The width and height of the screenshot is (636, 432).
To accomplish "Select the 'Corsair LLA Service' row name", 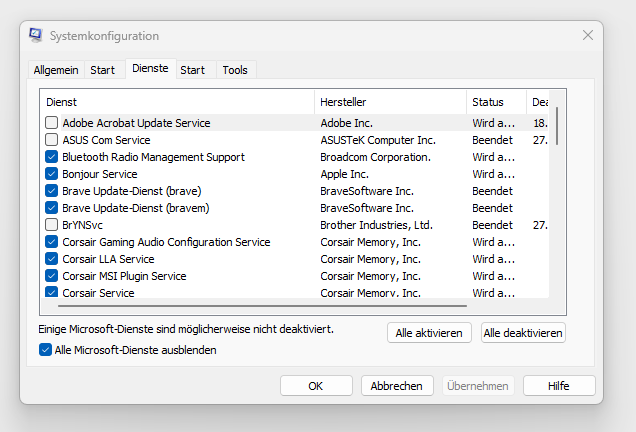I will 108,259.
